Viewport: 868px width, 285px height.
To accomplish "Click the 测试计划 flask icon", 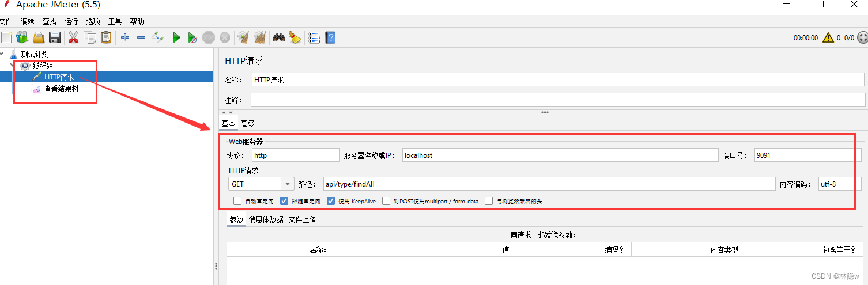I will (x=13, y=54).
